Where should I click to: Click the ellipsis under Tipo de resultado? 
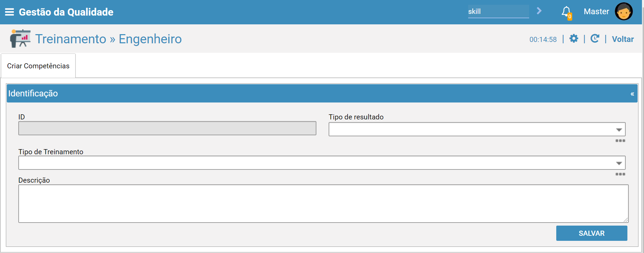620,141
